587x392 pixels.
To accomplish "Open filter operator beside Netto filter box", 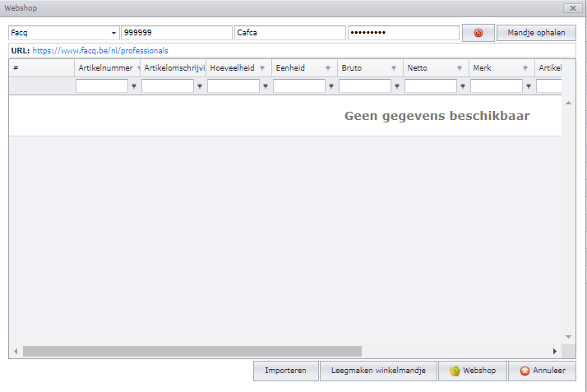I will pos(463,86).
